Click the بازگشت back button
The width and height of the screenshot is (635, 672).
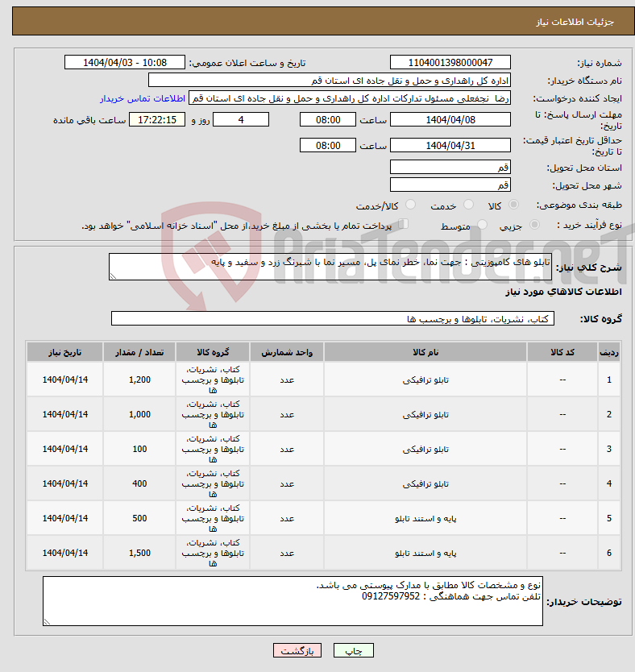[297, 650]
